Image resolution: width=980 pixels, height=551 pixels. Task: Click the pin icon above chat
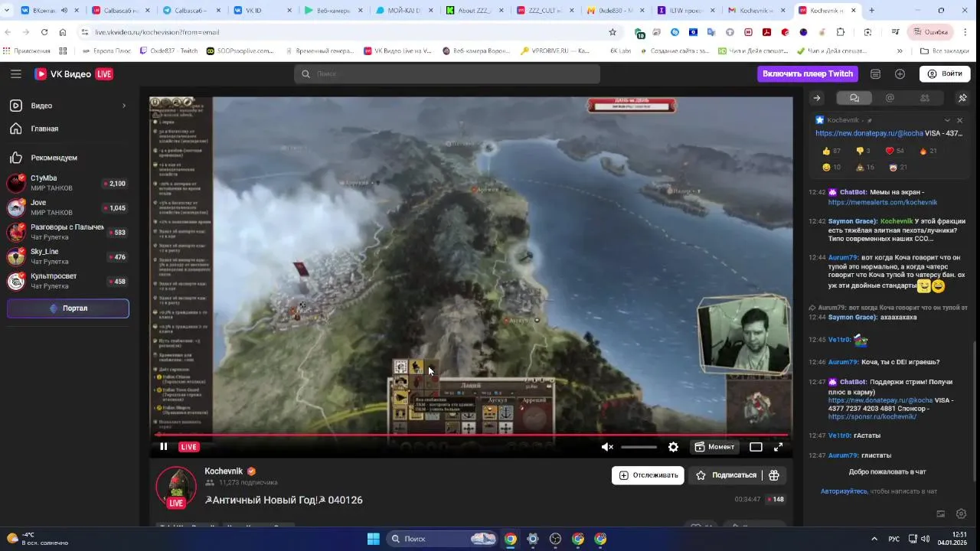[x=962, y=98]
